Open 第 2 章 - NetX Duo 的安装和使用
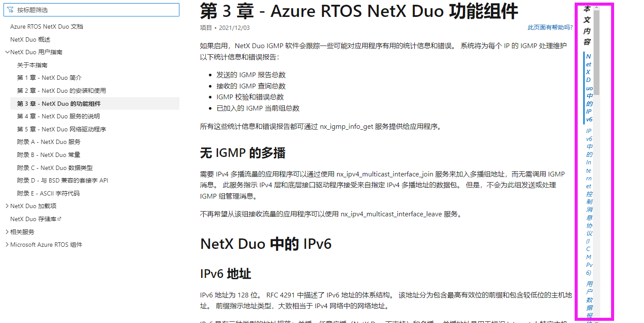 (x=62, y=91)
